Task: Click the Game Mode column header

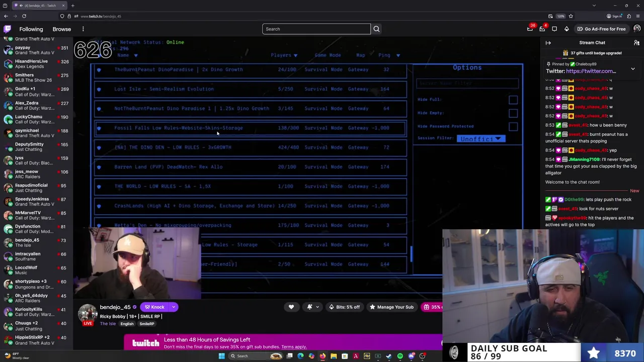Action: (328, 55)
